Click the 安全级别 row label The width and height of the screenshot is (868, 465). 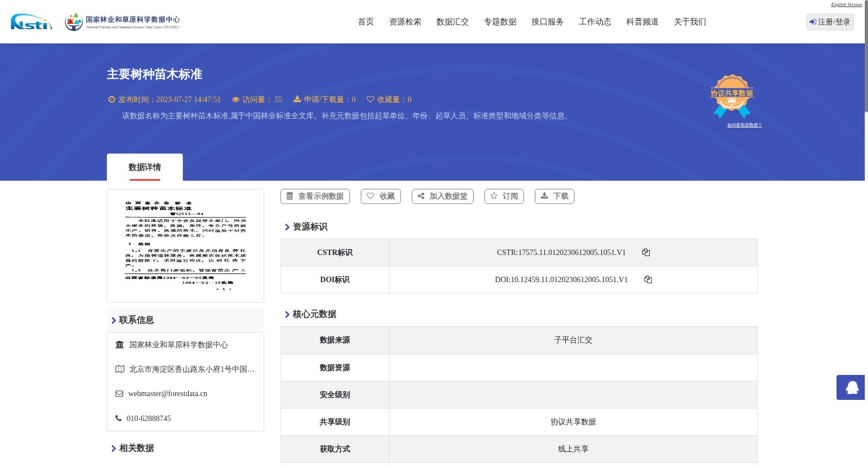tap(335, 395)
